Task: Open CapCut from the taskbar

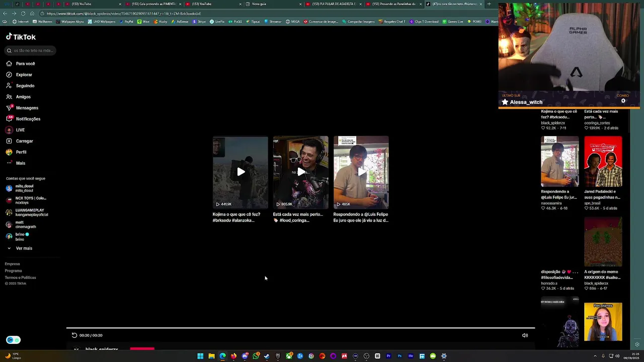Action: pyautogui.click(x=377, y=356)
